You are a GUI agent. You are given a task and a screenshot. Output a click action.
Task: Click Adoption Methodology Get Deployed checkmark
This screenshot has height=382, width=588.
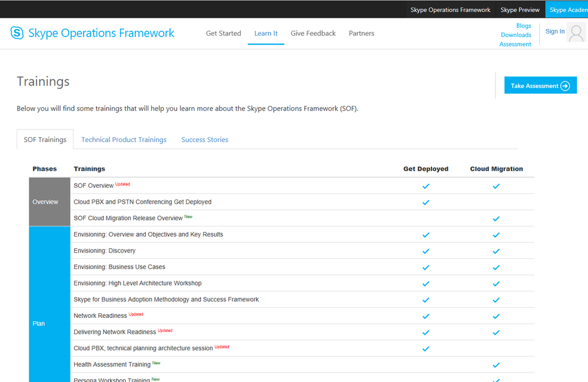click(426, 300)
